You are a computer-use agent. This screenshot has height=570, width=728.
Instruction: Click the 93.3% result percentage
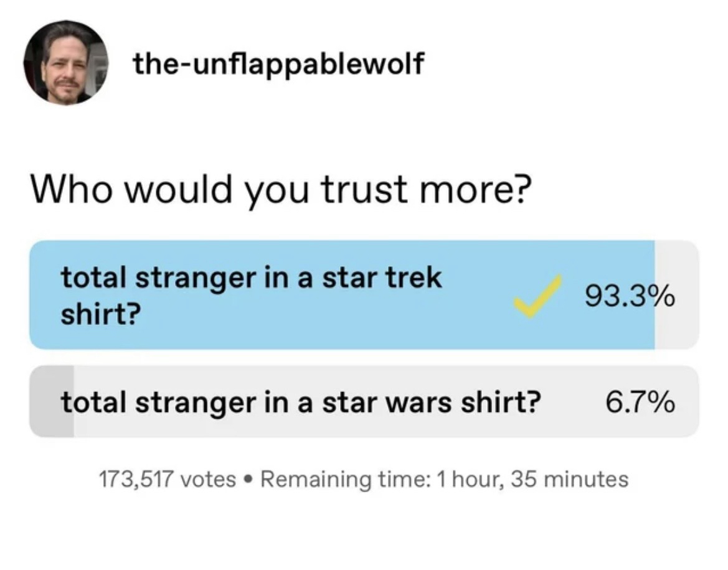[630, 296]
